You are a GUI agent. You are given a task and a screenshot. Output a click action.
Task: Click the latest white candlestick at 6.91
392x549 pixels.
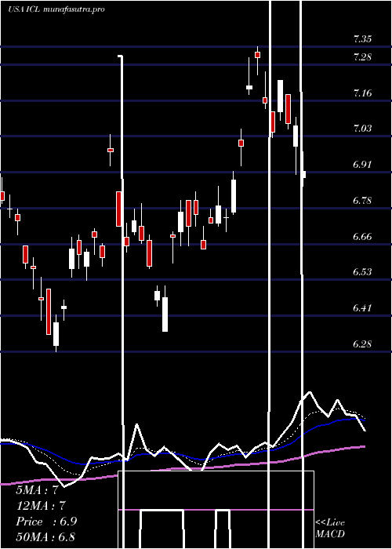point(303,174)
